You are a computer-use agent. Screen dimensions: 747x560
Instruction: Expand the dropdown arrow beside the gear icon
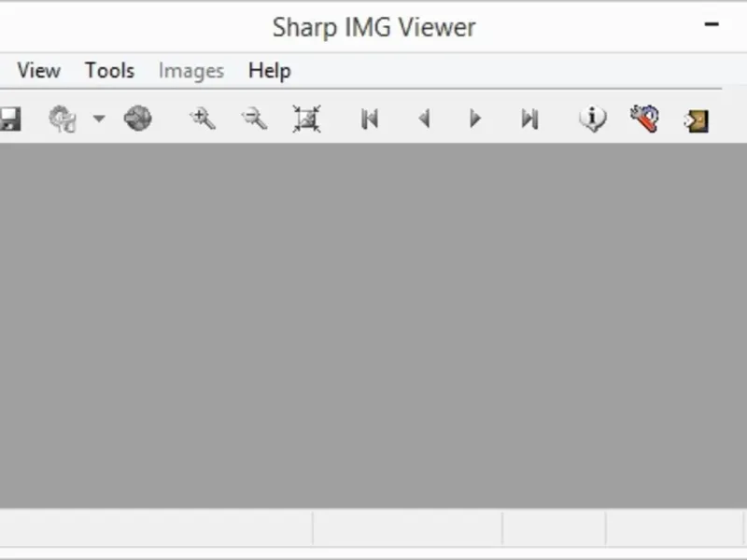click(x=99, y=119)
